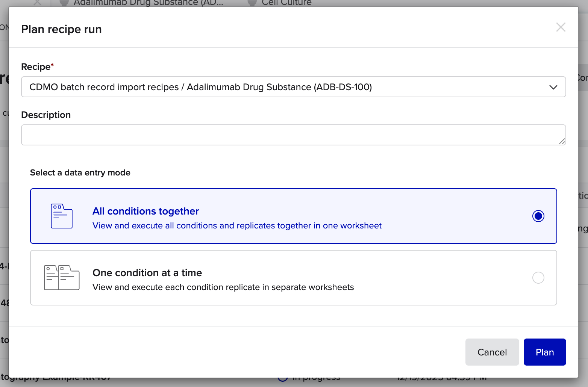Close the Plan recipe run dialog
Image resolution: width=588 pixels, height=387 pixels.
tap(561, 27)
